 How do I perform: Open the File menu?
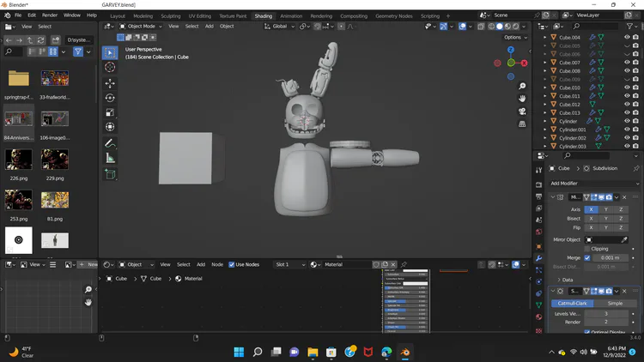tap(18, 15)
